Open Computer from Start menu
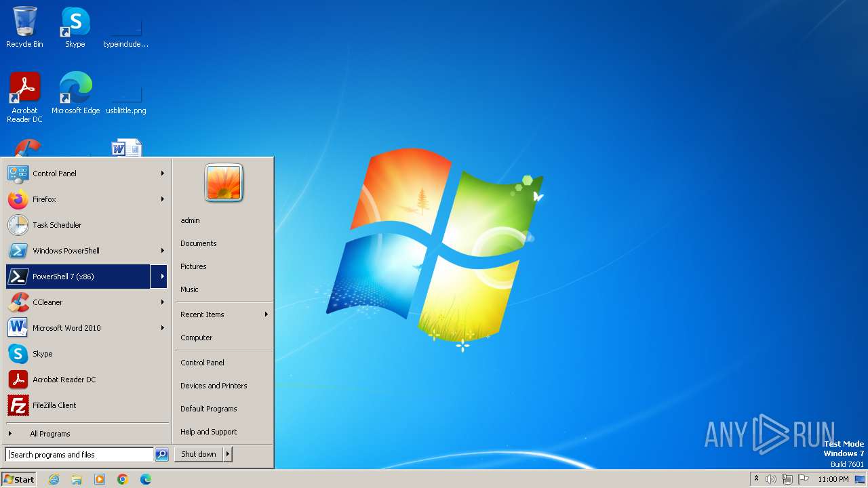This screenshot has height=488, width=868. [x=224, y=338]
